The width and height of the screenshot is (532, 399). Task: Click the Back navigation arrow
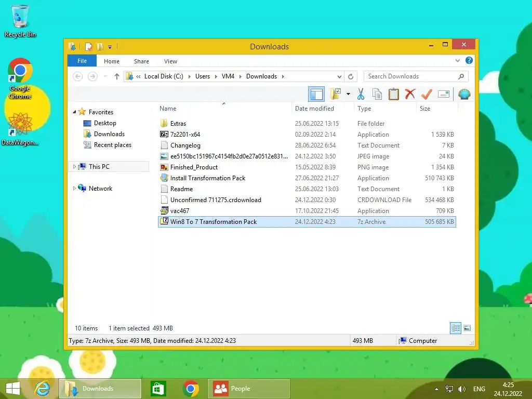pyautogui.click(x=78, y=76)
